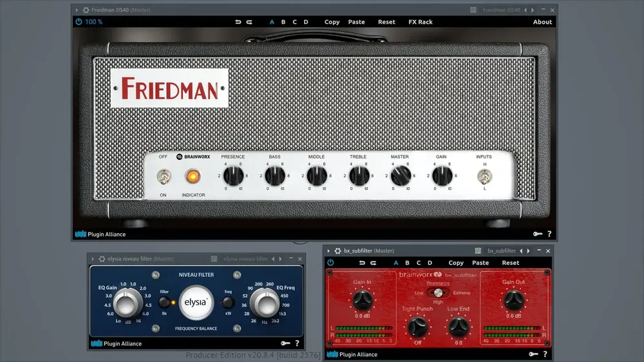Click Plugin Alliance logo in elysia window
The width and height of the screenshot is (644, 362).
(116, 343)
